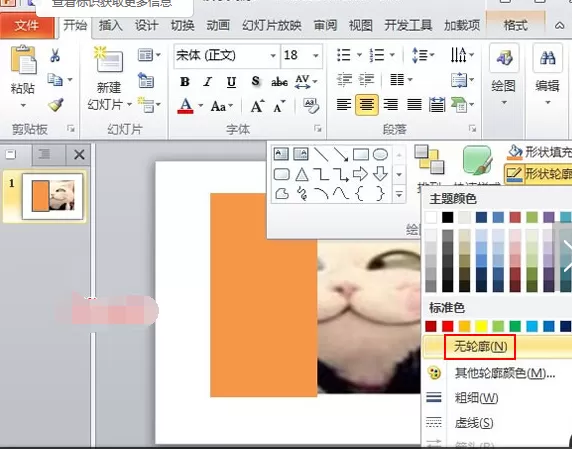Pick the yellow standard color swatch
572x449 pixels.
(x=481, y=326)
